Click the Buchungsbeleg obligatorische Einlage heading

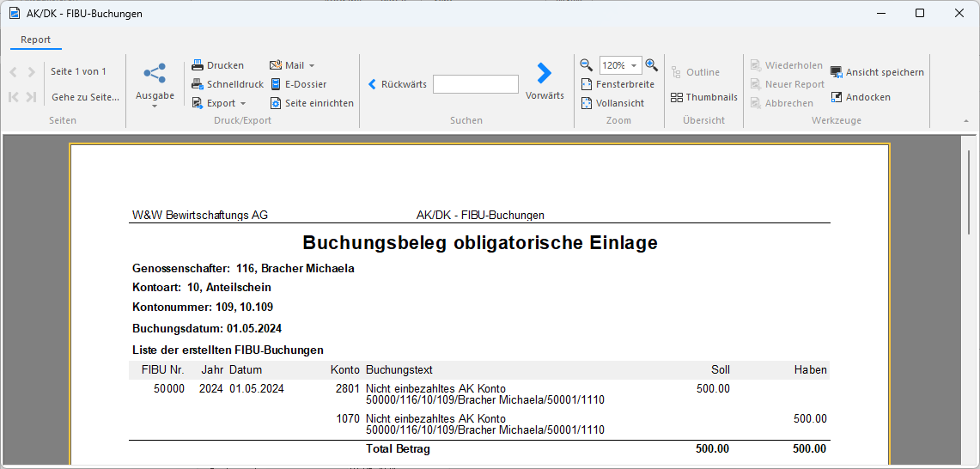point(480,242)
